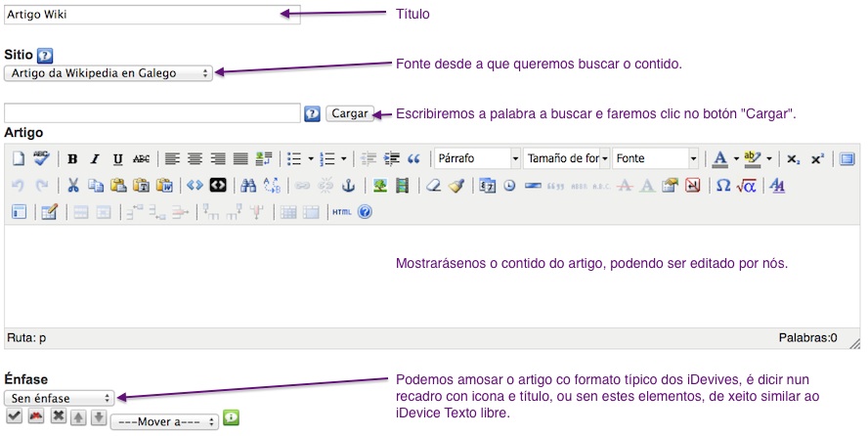Screen dimensions: 868x436
Task: Open the Tamaño de fonte dropdown
Action: (566, 158)
